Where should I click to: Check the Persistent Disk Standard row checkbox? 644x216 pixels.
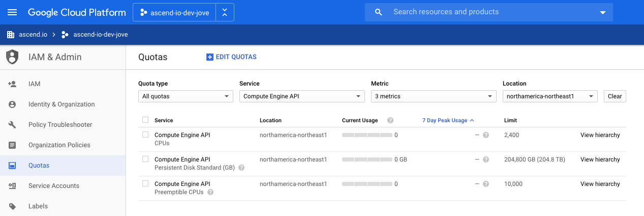click(x=145, y=159)
